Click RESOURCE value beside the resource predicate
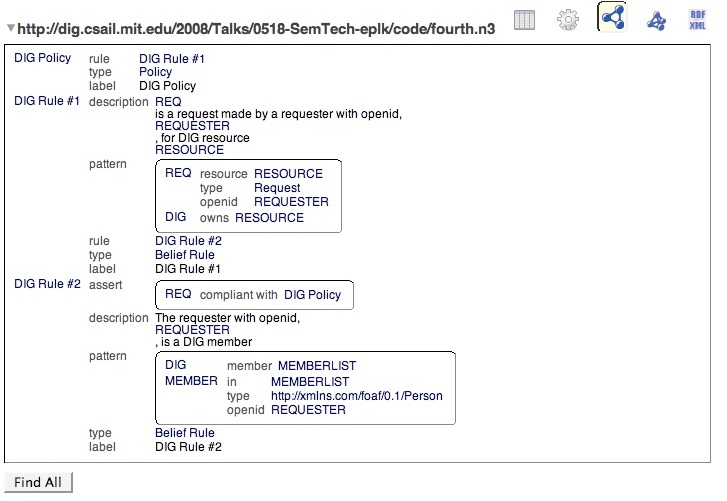Screen dimensions: 727x501 288,174
